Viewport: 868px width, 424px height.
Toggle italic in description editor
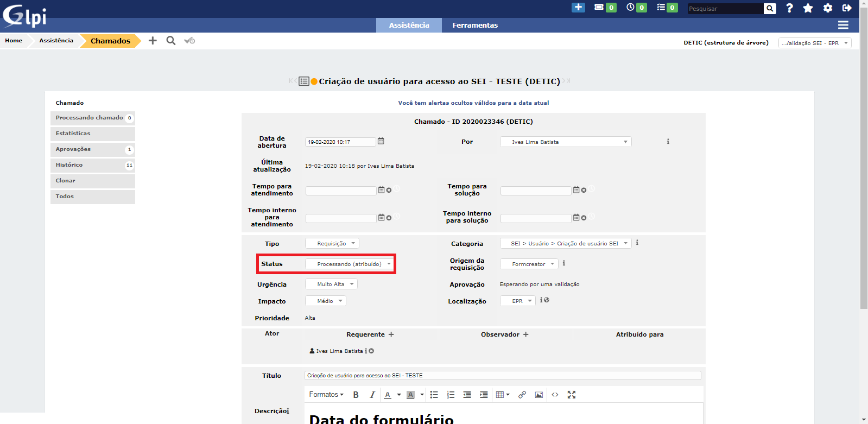(372, 395)
